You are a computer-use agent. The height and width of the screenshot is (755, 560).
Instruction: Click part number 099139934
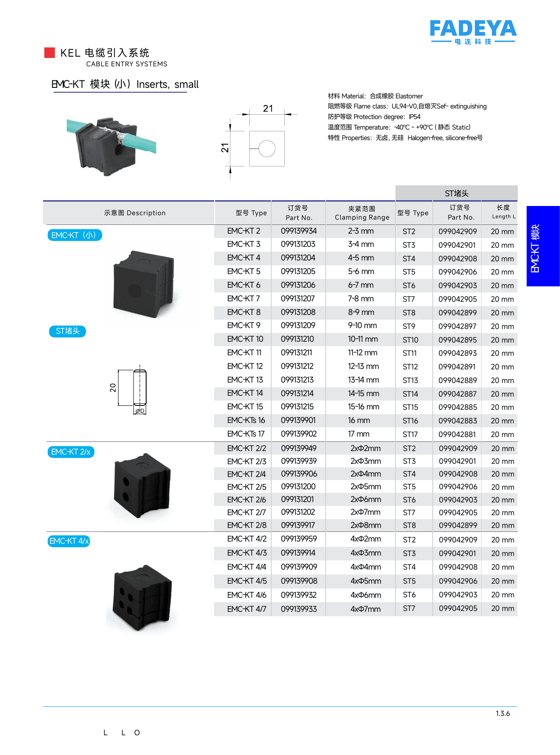tap(299, 231)
